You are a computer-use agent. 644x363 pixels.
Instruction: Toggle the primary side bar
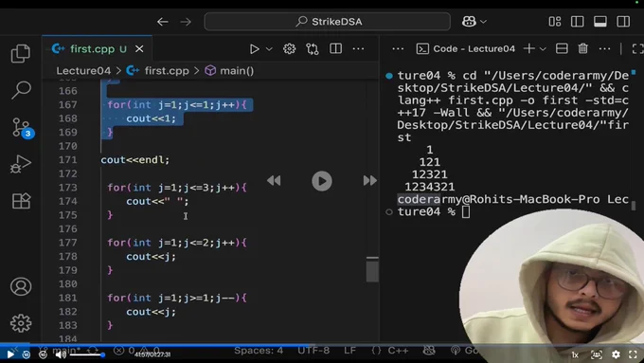click(578, 22)
